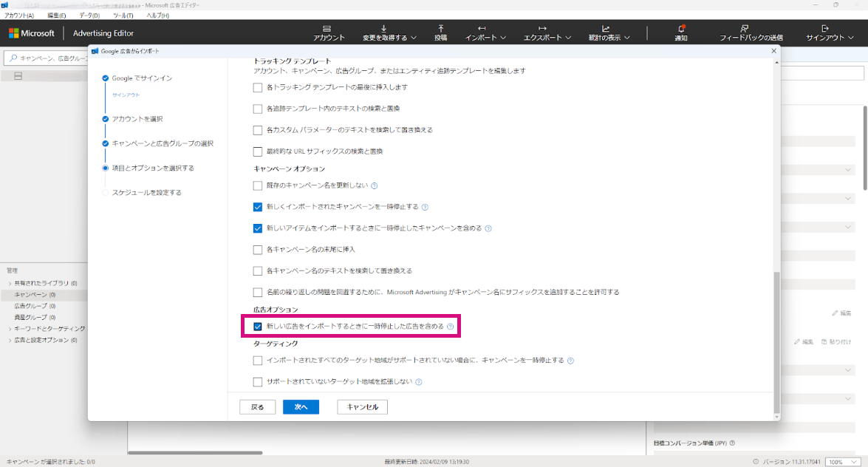The width and height of the screenshot is (868, 467).
Task: Open the エクスポート dropdown arrow
Action: [568, 38]
